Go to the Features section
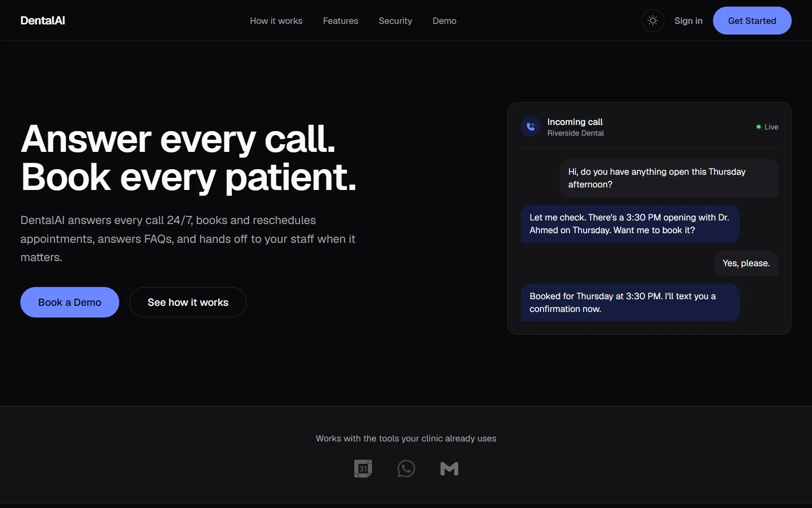The height and width of the screenshot is (508, 812). click(341, 21)
